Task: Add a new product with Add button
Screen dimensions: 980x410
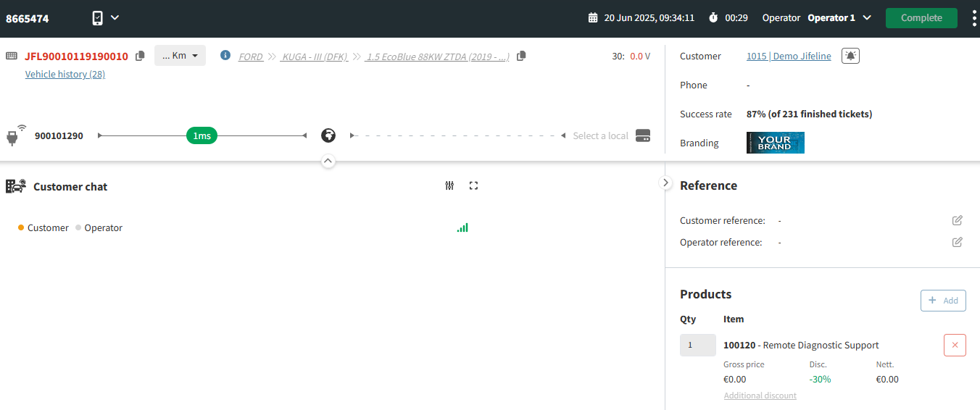Action: point(943,301)
